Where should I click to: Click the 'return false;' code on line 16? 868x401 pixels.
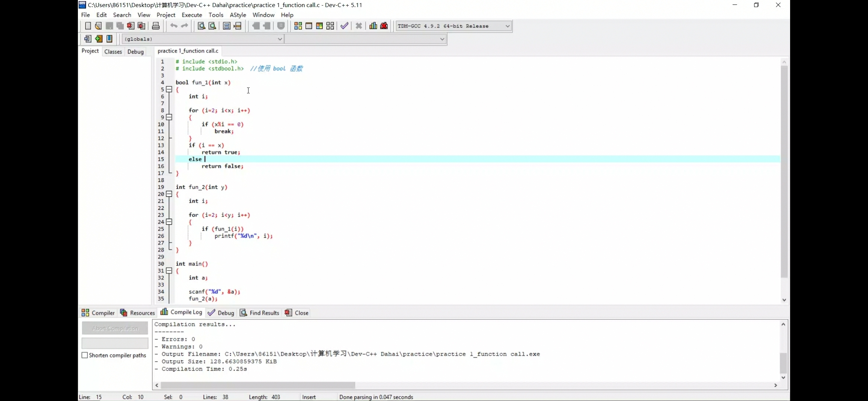point(222,166)
